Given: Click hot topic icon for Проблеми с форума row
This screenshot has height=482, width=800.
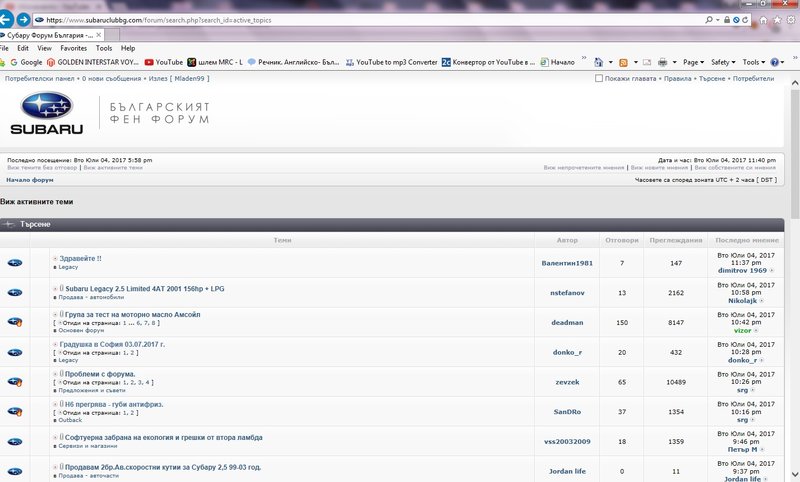Looking at the screenshot, I should point(15,382).
